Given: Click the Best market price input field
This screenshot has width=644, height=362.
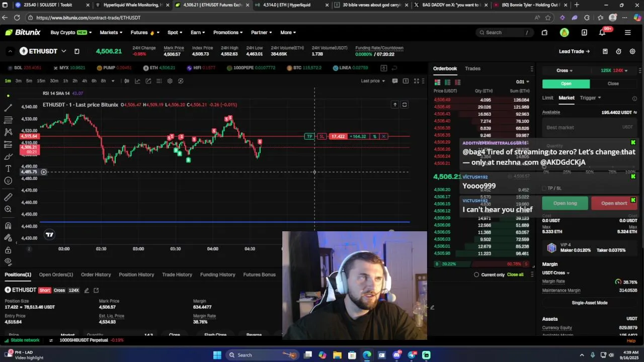Looking at the screenshot, I should [590, 127].
